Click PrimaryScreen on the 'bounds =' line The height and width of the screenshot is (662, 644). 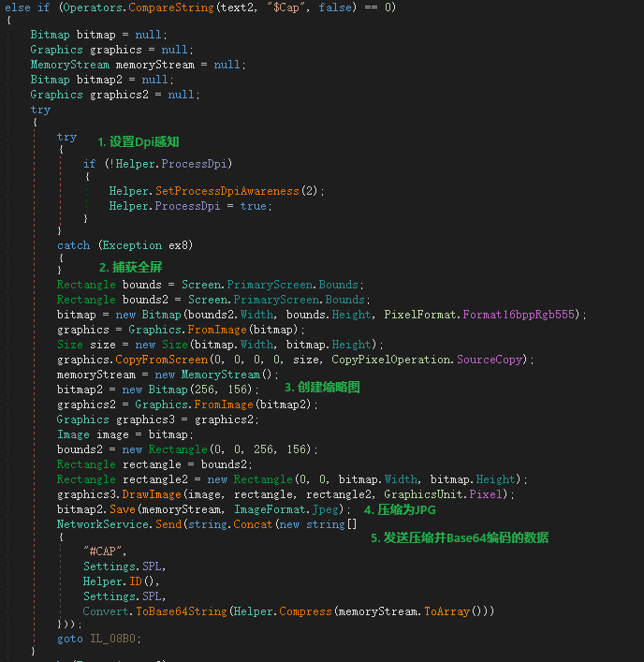click(270, 285)
